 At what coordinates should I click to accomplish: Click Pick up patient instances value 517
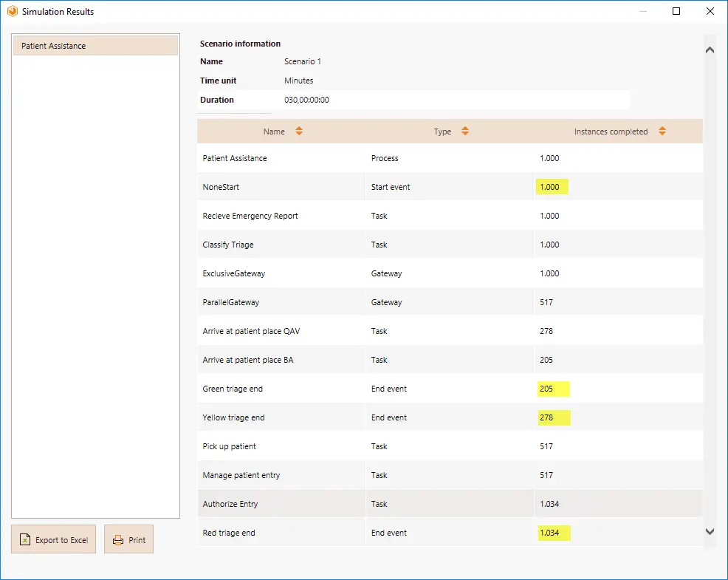point(546,446)
